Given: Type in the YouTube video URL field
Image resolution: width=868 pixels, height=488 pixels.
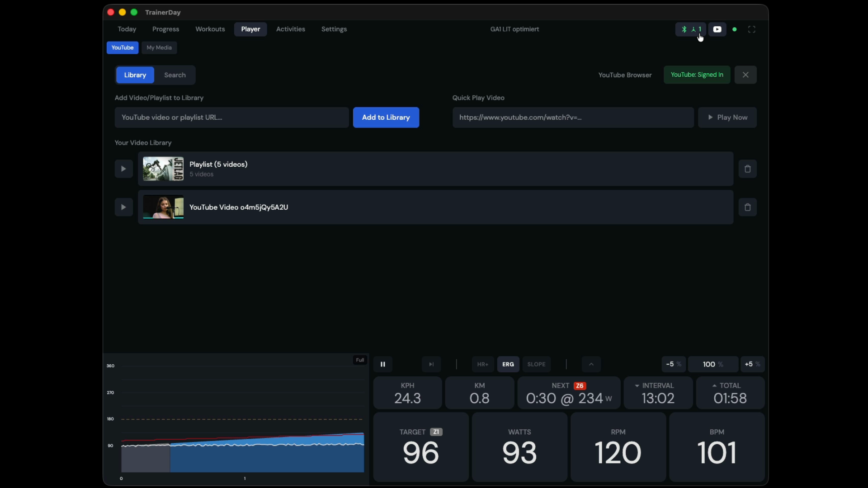Looking at the screenshot, I should point(231,117).
